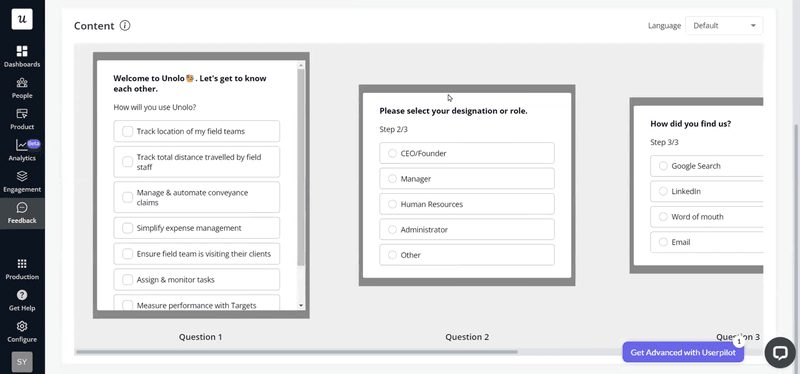Open the Product section
This screenshot has height=374, width=800.
tap(22, 119)
